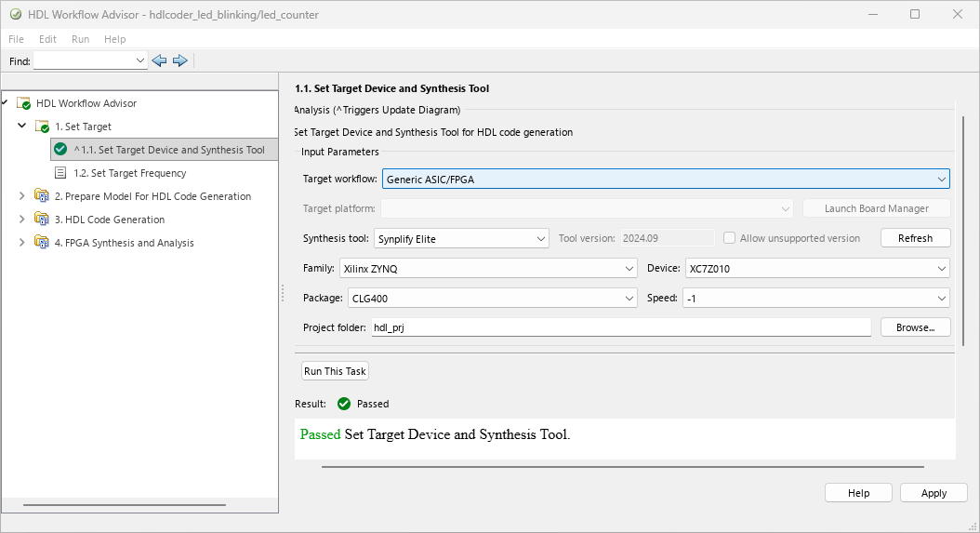The image size is (980, 533).
Task: Open the File menu
Action: pos(16,39)
